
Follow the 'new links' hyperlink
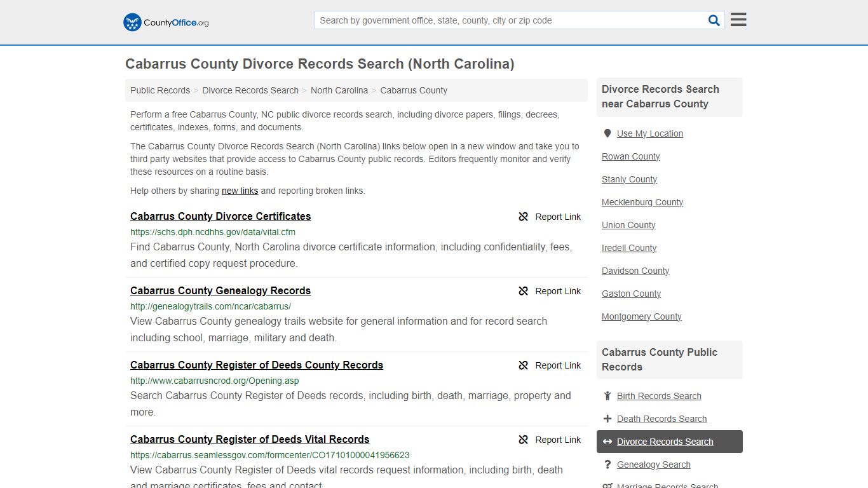point(240,191)
